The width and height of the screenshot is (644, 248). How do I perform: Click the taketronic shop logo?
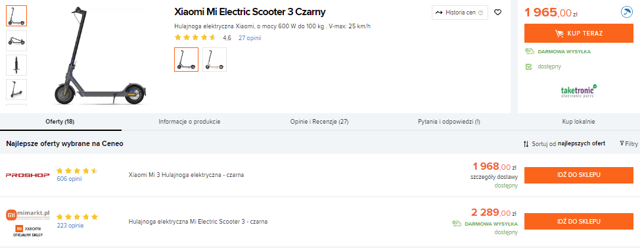pos(579,91)
